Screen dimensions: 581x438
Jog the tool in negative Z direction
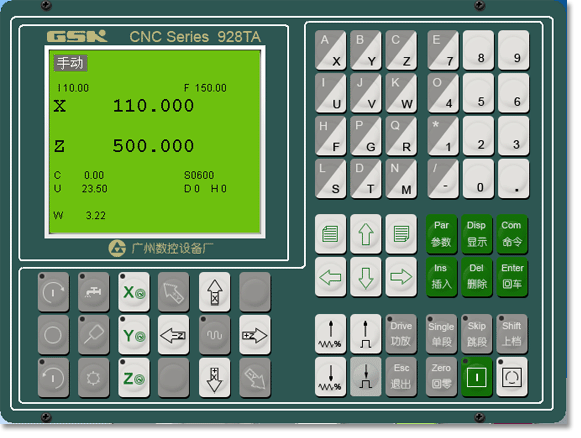coord(173,335)
